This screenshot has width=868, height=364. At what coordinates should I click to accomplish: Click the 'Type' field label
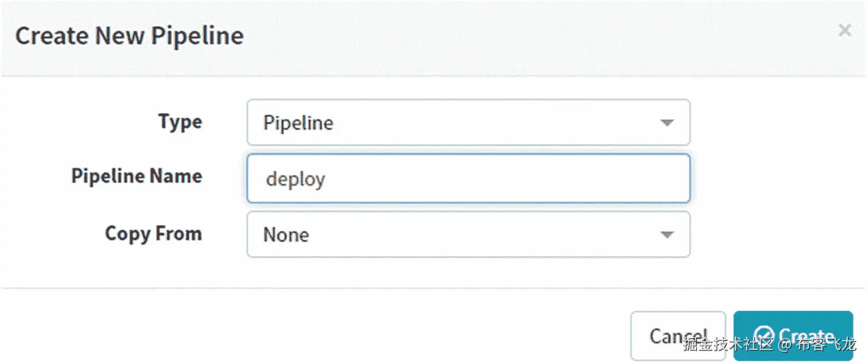(180, 122)
